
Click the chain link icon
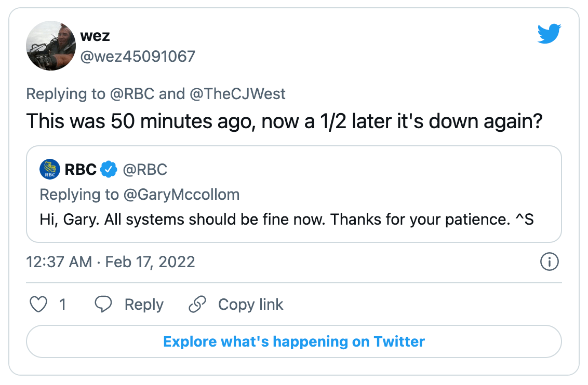click(x=197, y=305)
